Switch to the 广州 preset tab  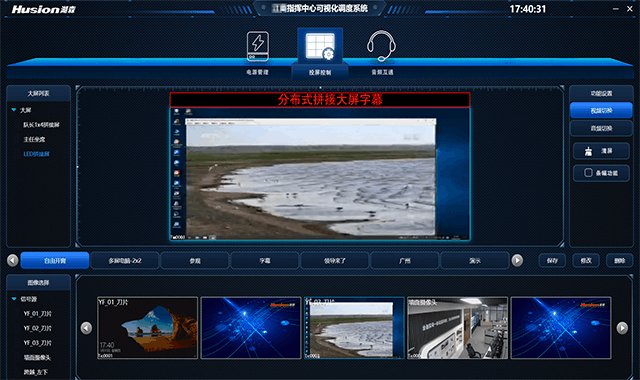tap(404, 260)
